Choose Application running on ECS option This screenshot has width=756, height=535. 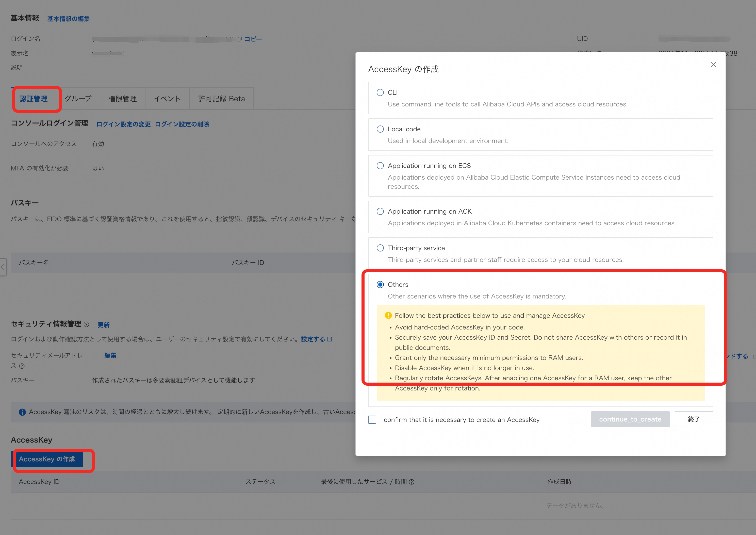[380, 166]
